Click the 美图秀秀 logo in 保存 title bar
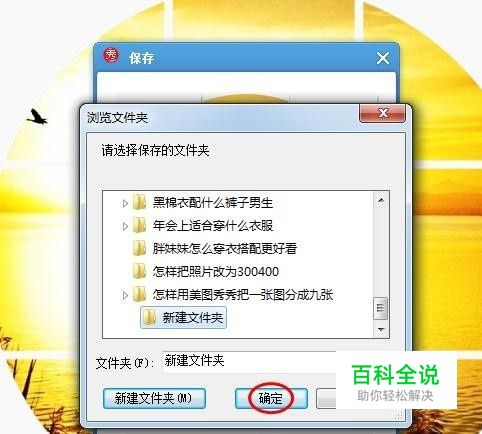Screen dimensions: 482x434 (111, 55)
